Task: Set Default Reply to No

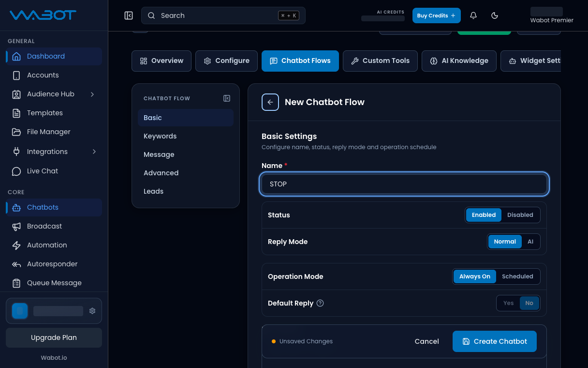Action: click(x=529, y=303)
